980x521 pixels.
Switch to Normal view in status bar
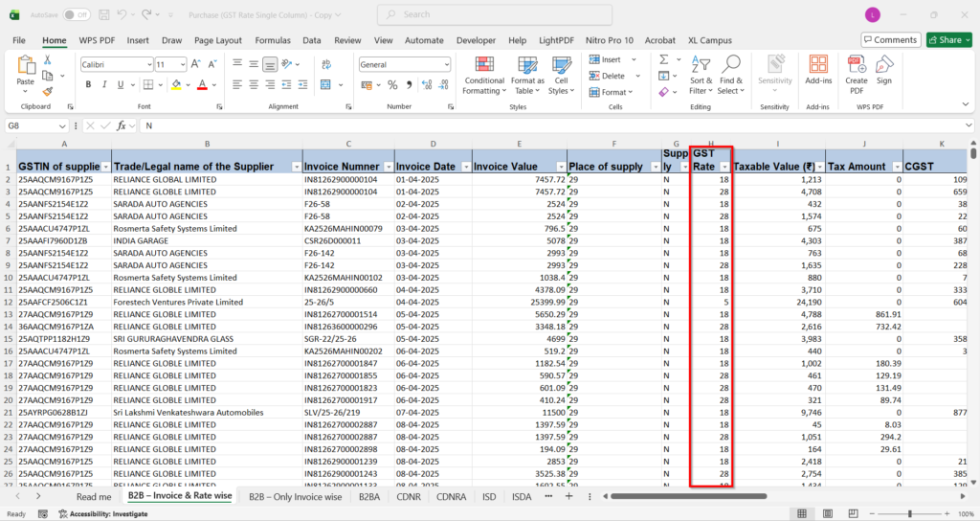(x=801, y=514)
